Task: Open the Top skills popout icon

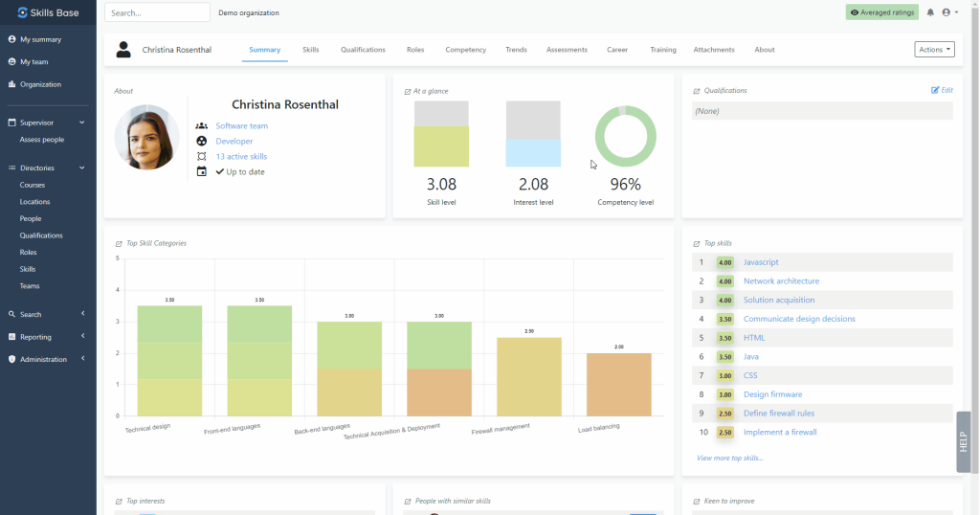Action: tap(697, 244)
